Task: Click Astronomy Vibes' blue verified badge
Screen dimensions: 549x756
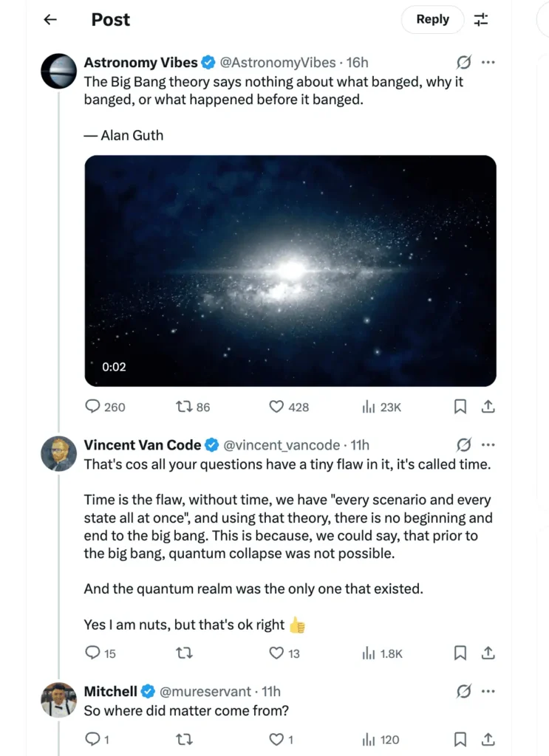Action: [x=208, y=63]
